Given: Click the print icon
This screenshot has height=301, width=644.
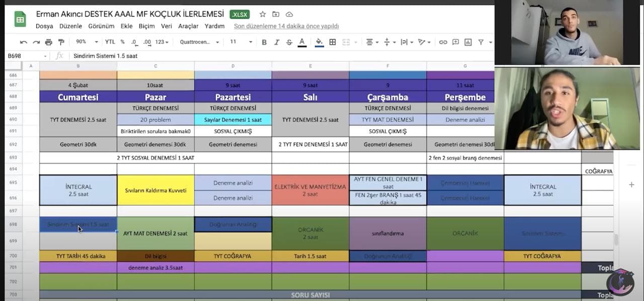Looking at the screenshot, I should coord(48,42).
